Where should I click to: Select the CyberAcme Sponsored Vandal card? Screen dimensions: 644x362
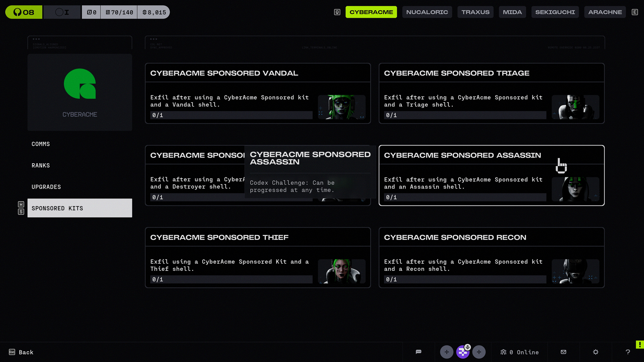pyautogui.click(x=258, y=93)
